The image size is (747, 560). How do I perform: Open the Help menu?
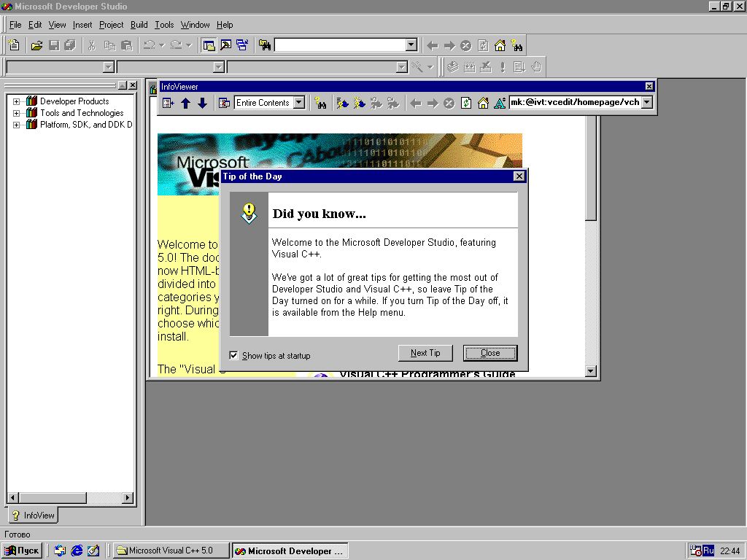pyautogui.click(x=225, y=25)
